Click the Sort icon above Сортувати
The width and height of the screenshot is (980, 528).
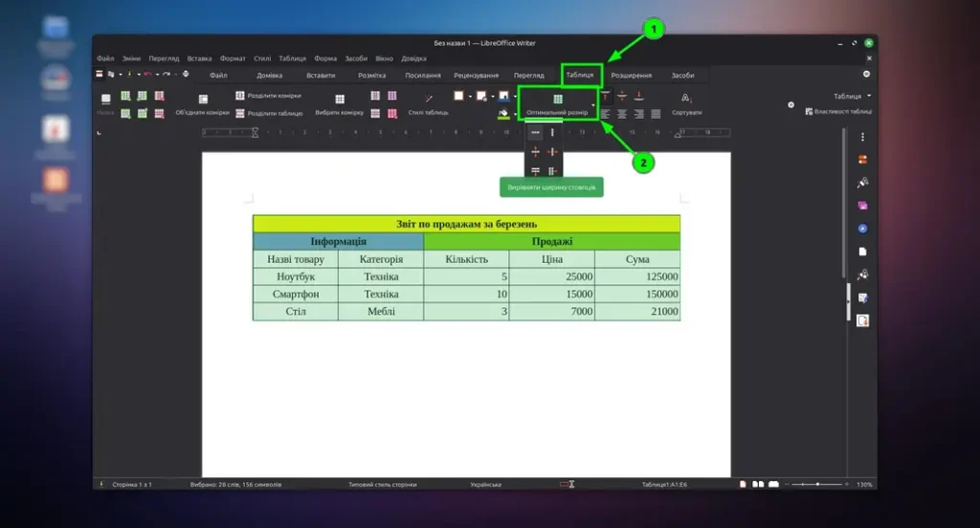686,99
